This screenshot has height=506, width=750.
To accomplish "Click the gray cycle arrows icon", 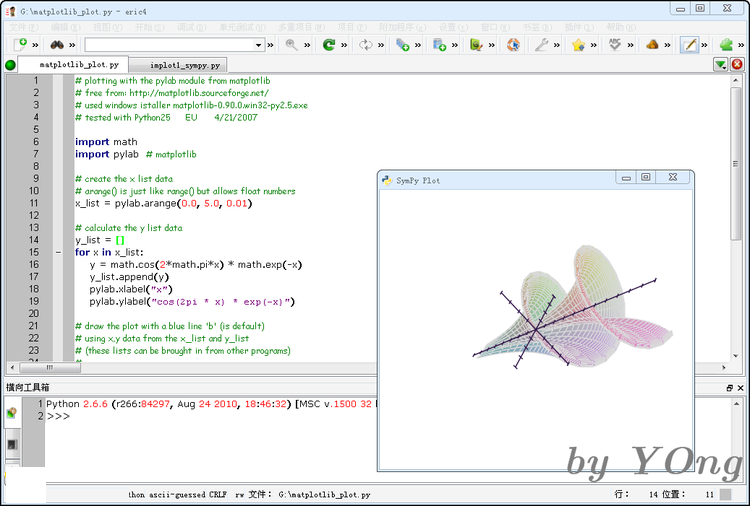I will 365,44.
